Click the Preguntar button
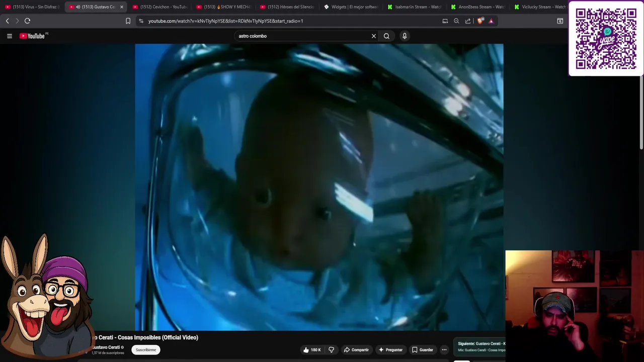The width and height of the screenshot is (644, 362). [x=390, y=350]
